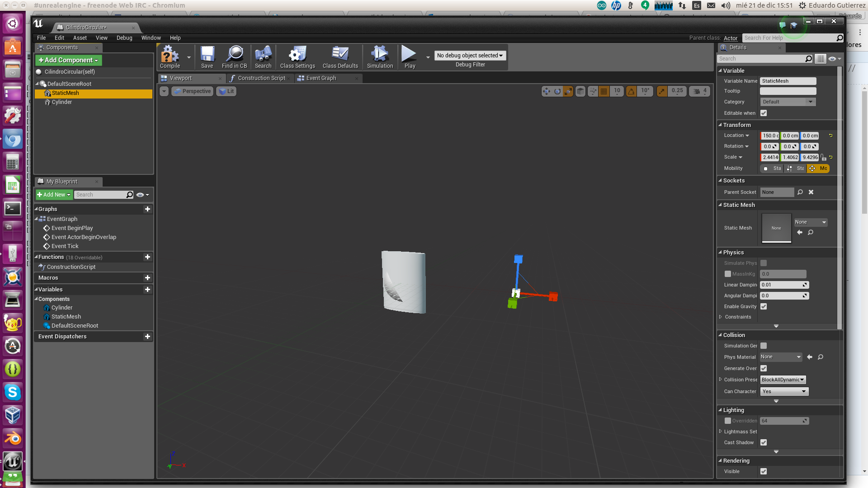Image resolution: width=868 pixels, height=488 pixels.
Task: Browse to Static Mesh asset with magnifier icon
Action: [811, 232]
